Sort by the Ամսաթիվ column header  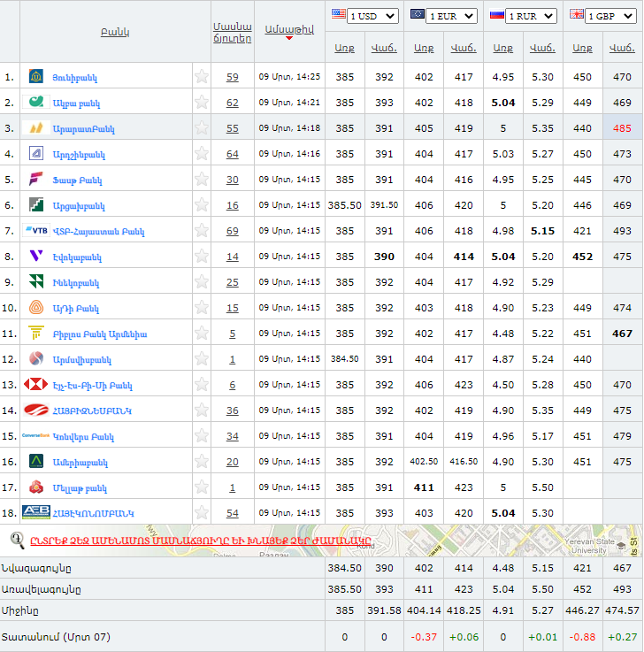289,29
